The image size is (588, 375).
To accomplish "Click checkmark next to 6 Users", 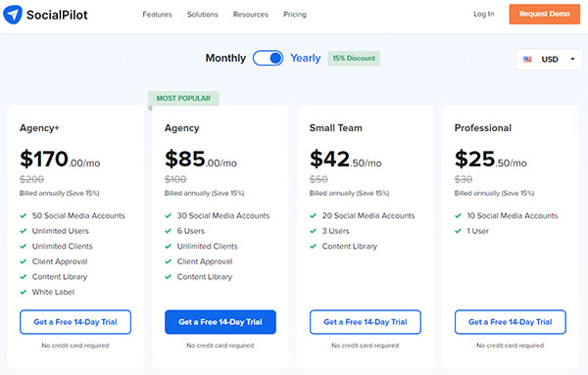I will (168, 231).
